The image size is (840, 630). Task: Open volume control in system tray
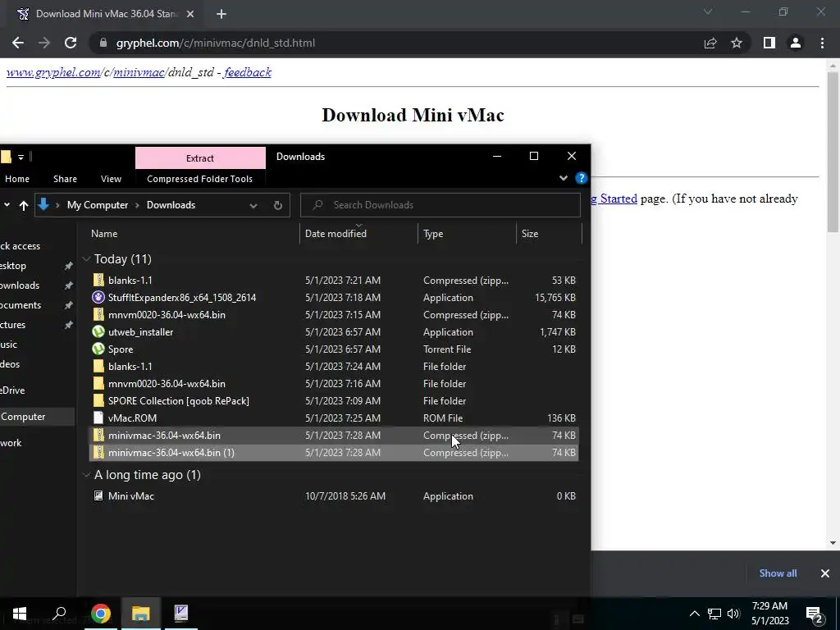click(733, 614)
